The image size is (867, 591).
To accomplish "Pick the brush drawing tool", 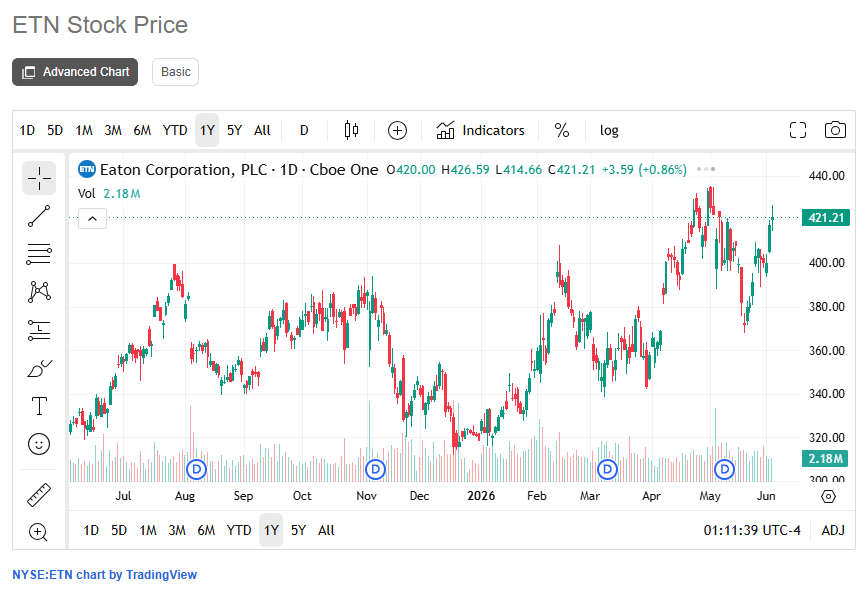I will click(39, 368).
